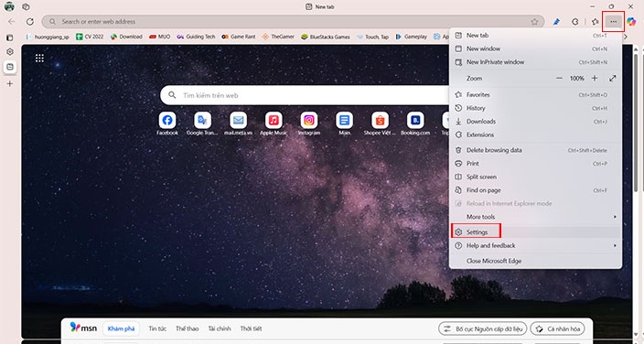Open the Instagram quick link tile

tap(309, 124)
